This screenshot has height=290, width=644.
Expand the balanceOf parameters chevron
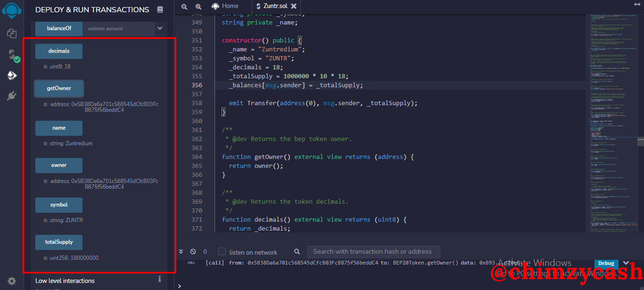[160, 28]
